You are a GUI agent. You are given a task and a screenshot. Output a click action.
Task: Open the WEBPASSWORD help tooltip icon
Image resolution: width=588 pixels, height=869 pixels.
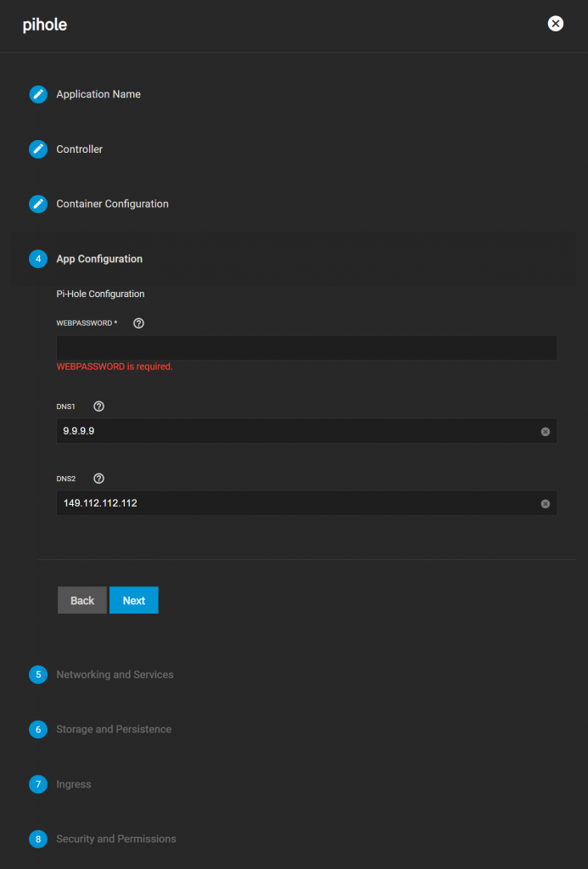(x=138, y=323)
